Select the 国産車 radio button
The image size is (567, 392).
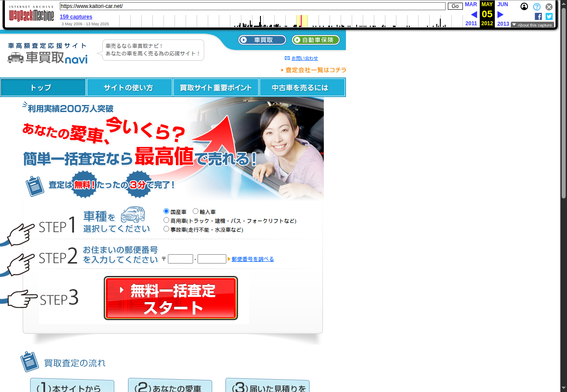(x=167, y=211)
